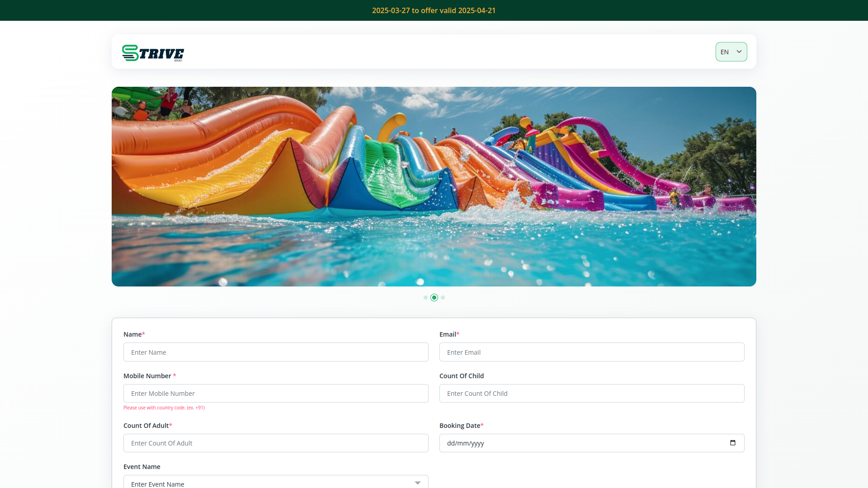
Task: Go to third carousel slide dot
Action: pyautogui.click(x=443, y=297)
